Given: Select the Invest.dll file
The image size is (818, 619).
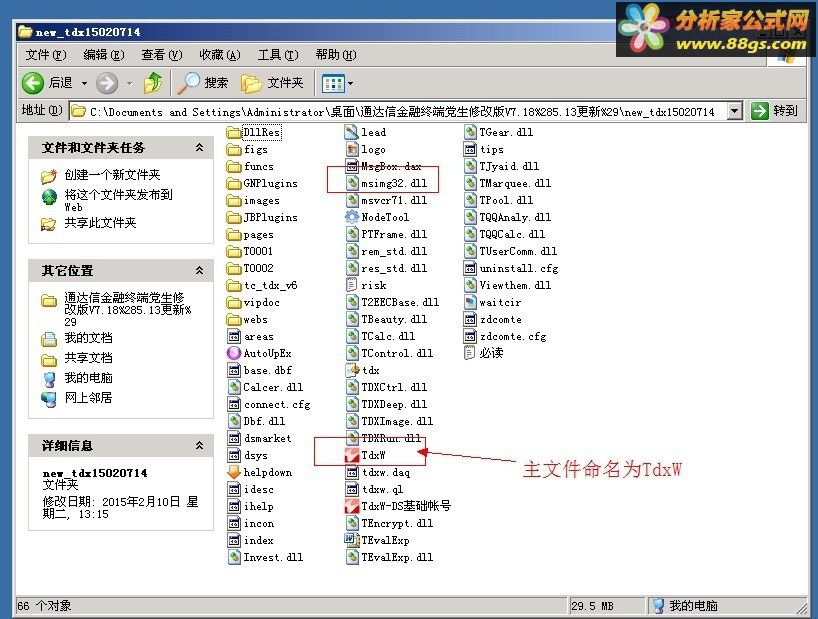Looking at the screenshot, I should click(265, 557).
